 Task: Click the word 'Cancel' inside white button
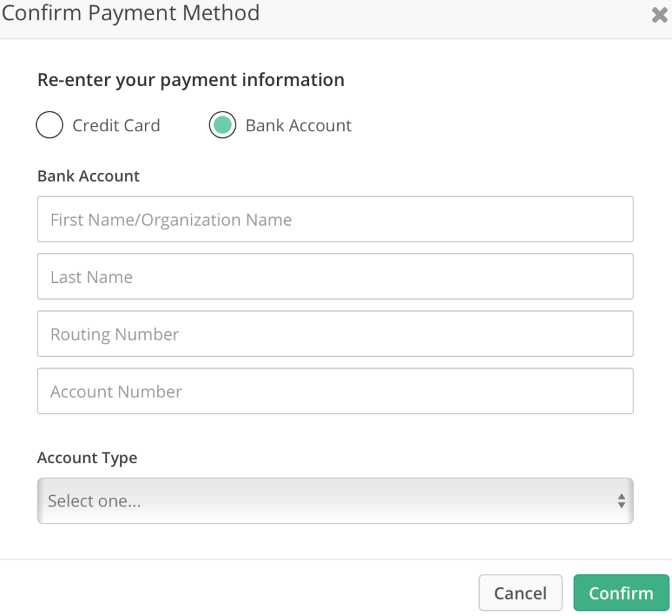click(520, 593)
